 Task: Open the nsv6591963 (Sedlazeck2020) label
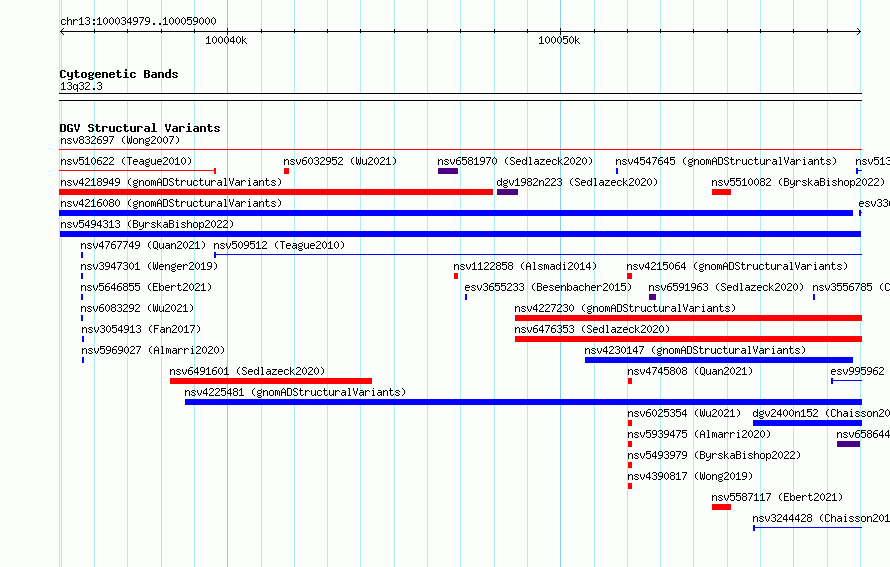(727, 287)
